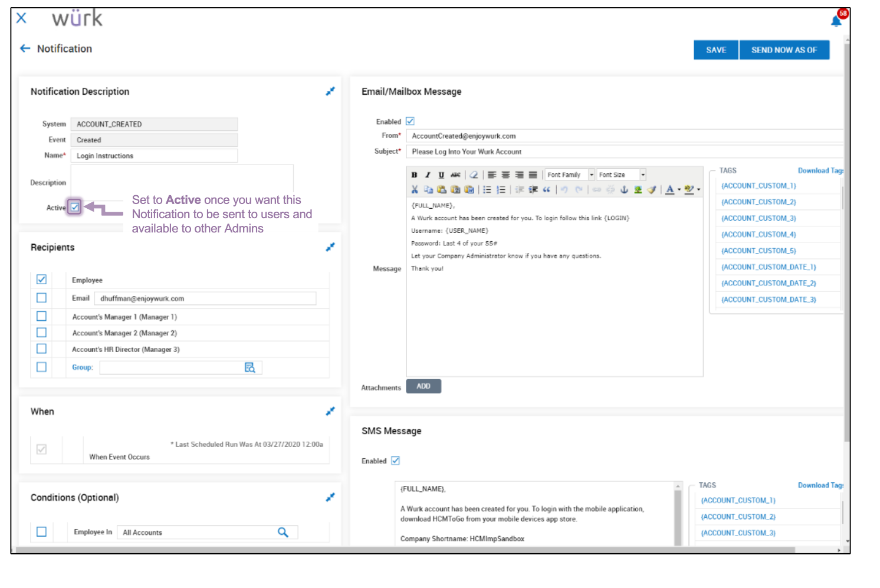Check the Employee In condition checkbox
Viewport: 880px width, 588px height.
41,531
